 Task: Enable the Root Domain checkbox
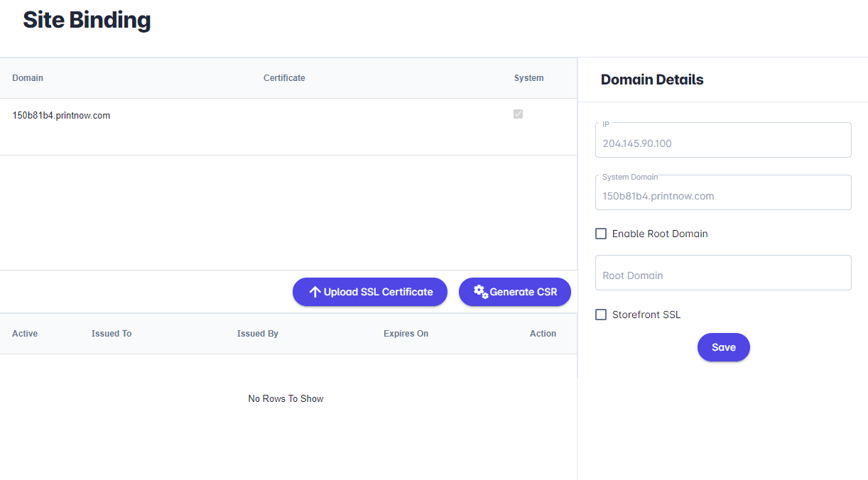601,234
